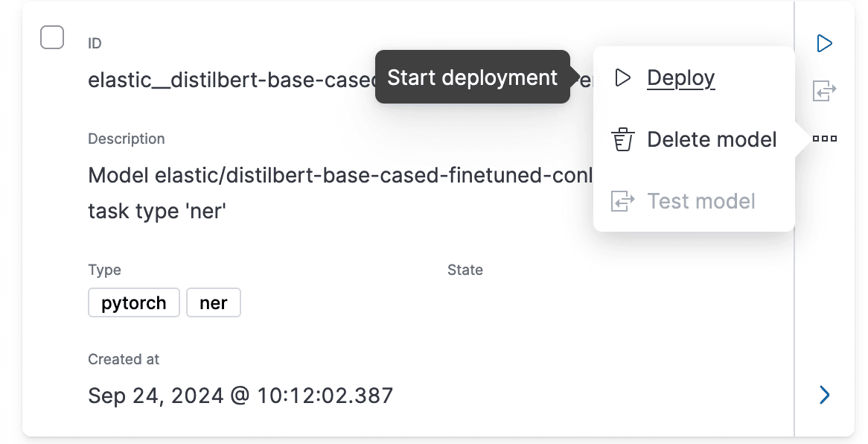Click the trash icon beside Delete model
Image resolution: width=868 pixels, height=444 pixels.
[622, 139]
